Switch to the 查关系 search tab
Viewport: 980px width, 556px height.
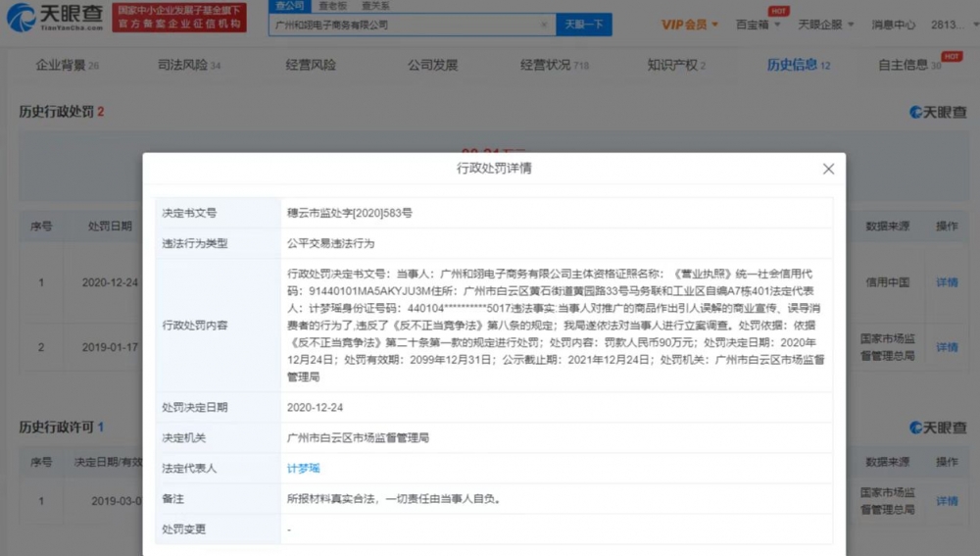375,6
